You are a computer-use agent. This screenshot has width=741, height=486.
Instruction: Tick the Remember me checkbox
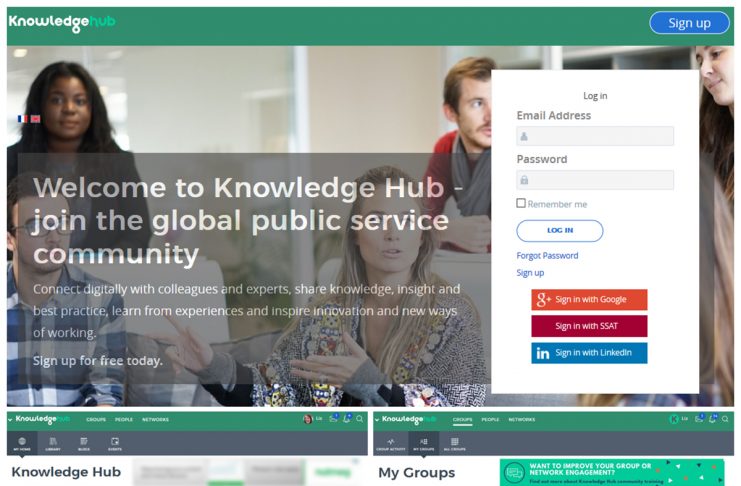(x=521, y=203)
